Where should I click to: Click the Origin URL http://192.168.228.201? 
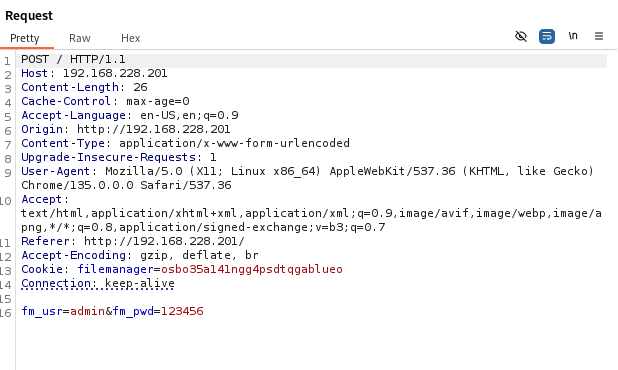tap(154, 129)
